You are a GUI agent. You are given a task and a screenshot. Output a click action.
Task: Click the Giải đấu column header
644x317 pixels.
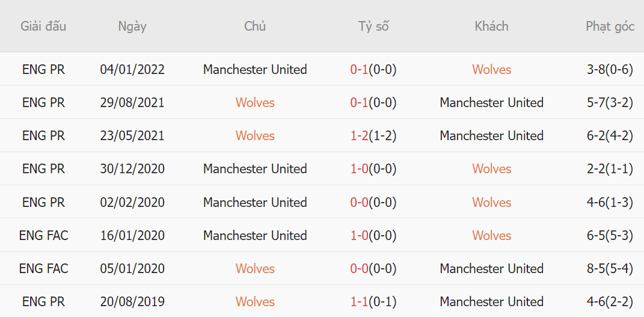[x=43, y=26]
